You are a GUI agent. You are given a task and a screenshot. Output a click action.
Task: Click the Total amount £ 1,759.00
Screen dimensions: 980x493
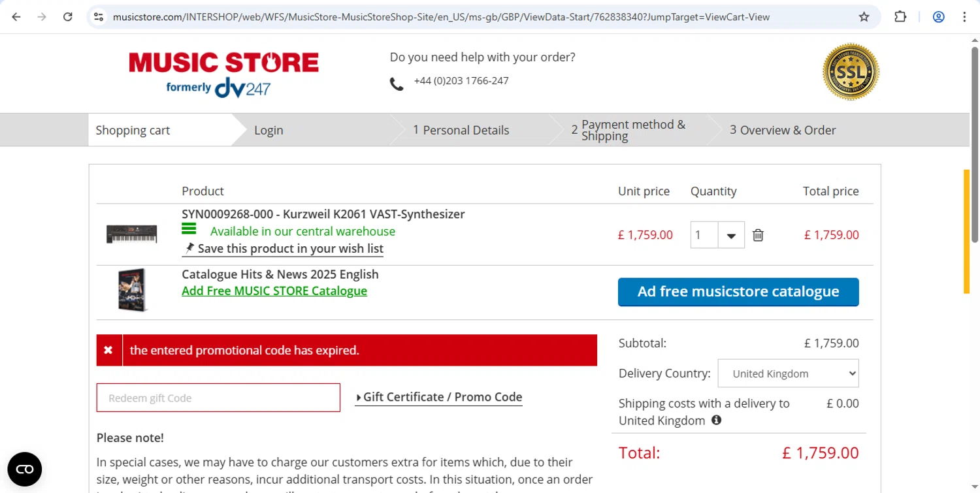tap(821, 453)
